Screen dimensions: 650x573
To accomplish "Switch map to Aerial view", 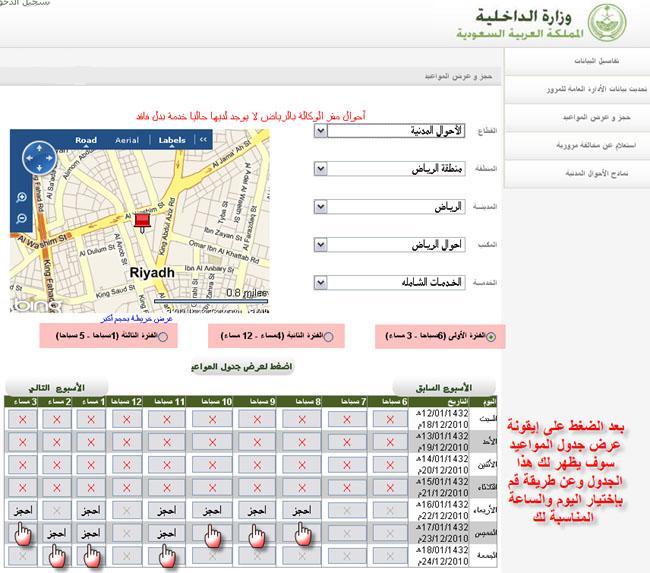I will [127, 140].
